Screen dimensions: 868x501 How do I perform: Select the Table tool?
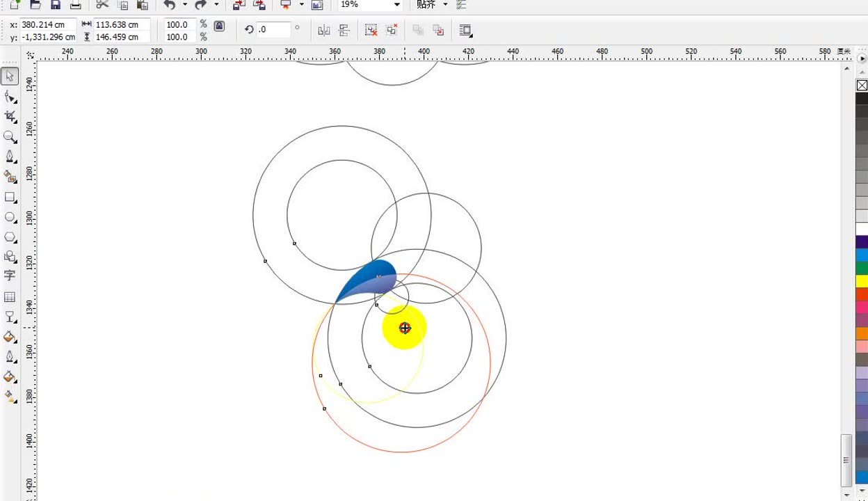[10, 297]
